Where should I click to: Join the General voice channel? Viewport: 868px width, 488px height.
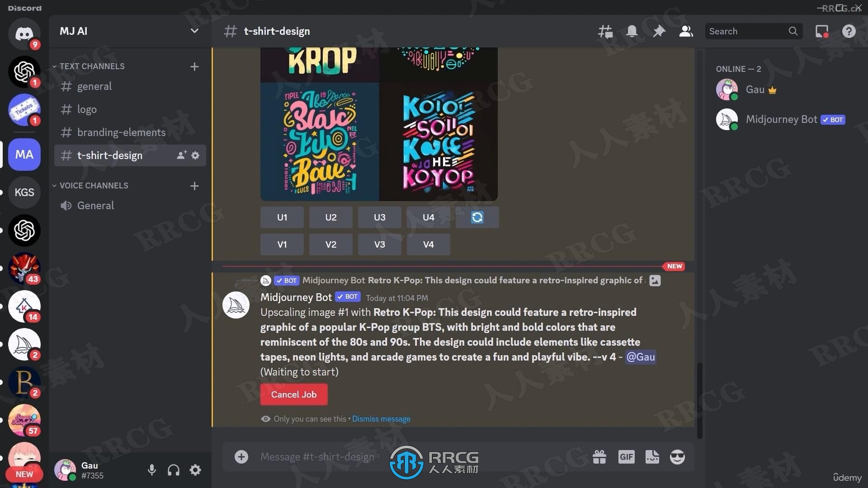(130, 206)
